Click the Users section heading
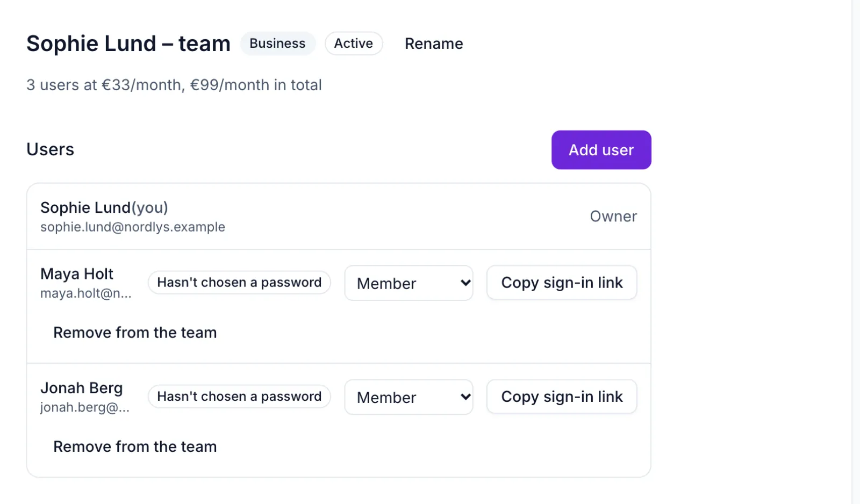This screenshot has height=504, width=860. [51, 149]
